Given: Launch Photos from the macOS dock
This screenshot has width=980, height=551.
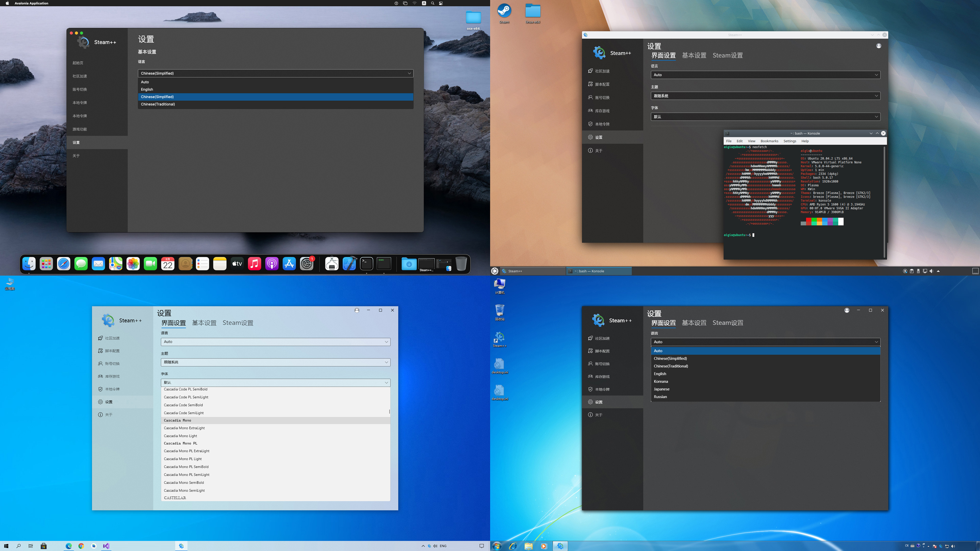Looking at the screenshot, I should click(x=133, y=264).
